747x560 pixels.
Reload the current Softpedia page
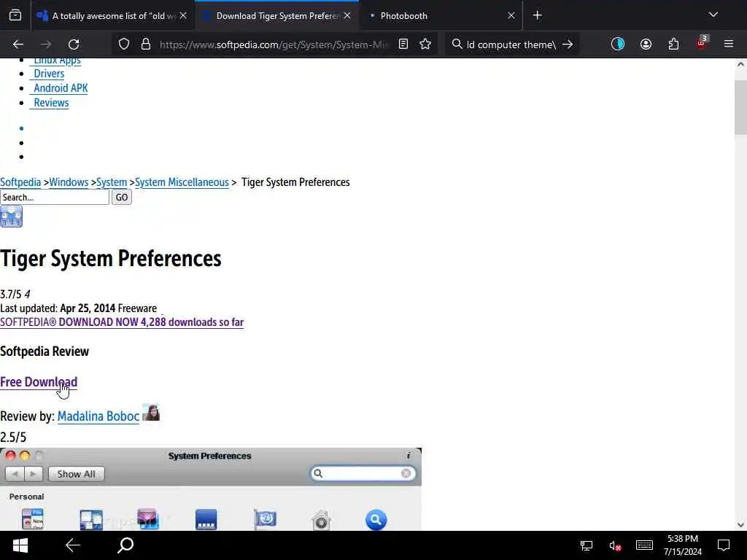point(74,44)
